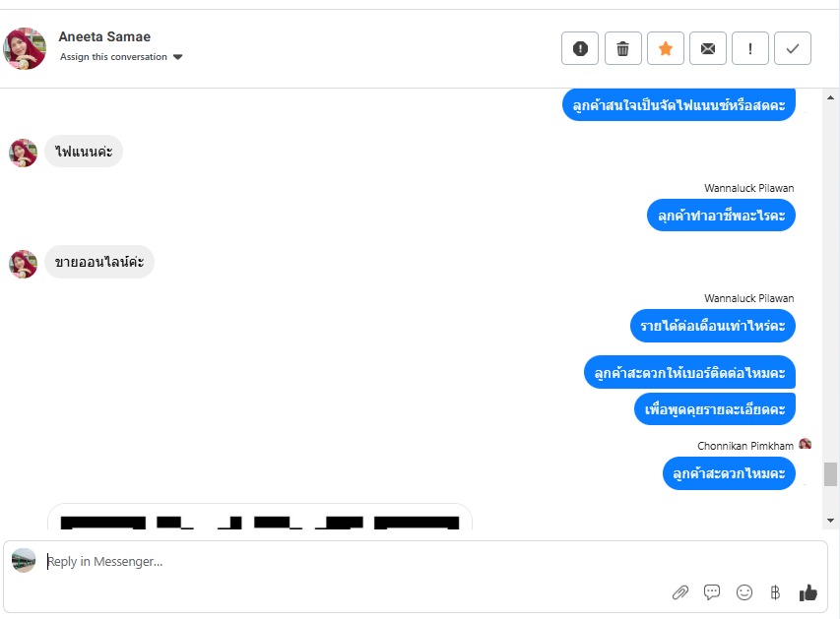The height and width of the screenshot is (619, 840).
Task: Delete conversation with trash icon
Action: click(x=622, y=49)
